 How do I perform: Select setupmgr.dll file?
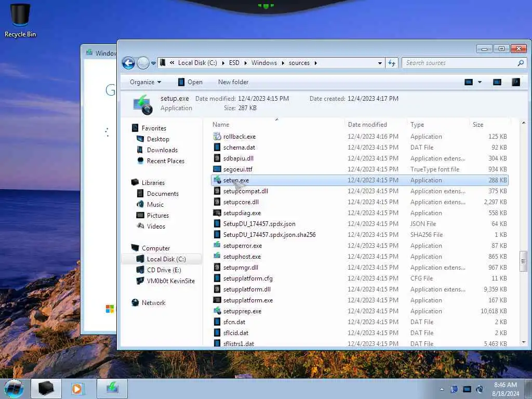(x=241, y=268)
